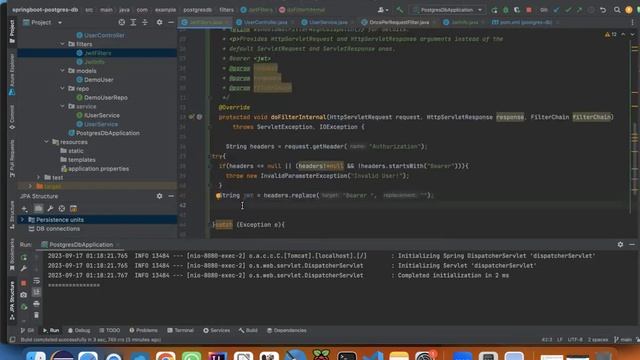The width and height of the screenshot is (640, 360).
Task: Click the filters breadcrumb in navigation bar
Action: coord(227,10)
